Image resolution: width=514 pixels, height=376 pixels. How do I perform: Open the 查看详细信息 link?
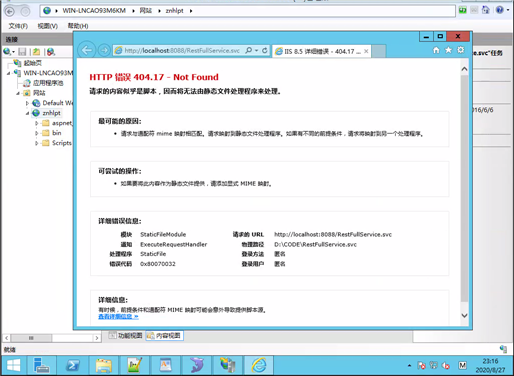tap(118, 316)
